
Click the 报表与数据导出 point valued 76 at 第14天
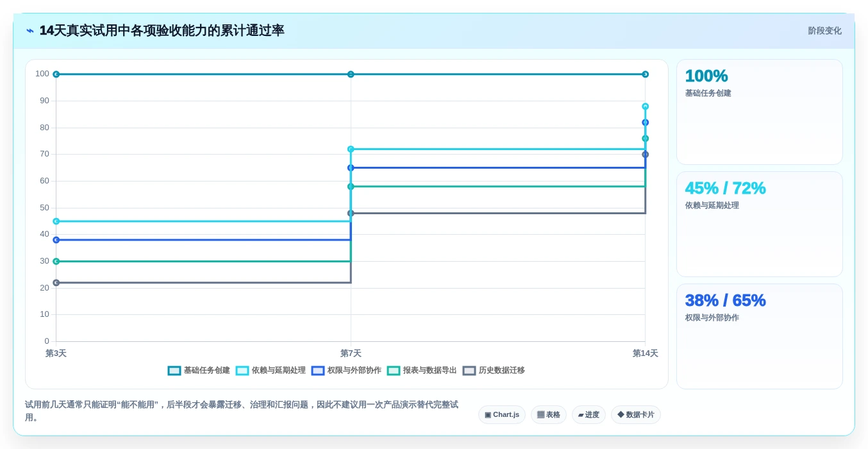pos(645,139)
